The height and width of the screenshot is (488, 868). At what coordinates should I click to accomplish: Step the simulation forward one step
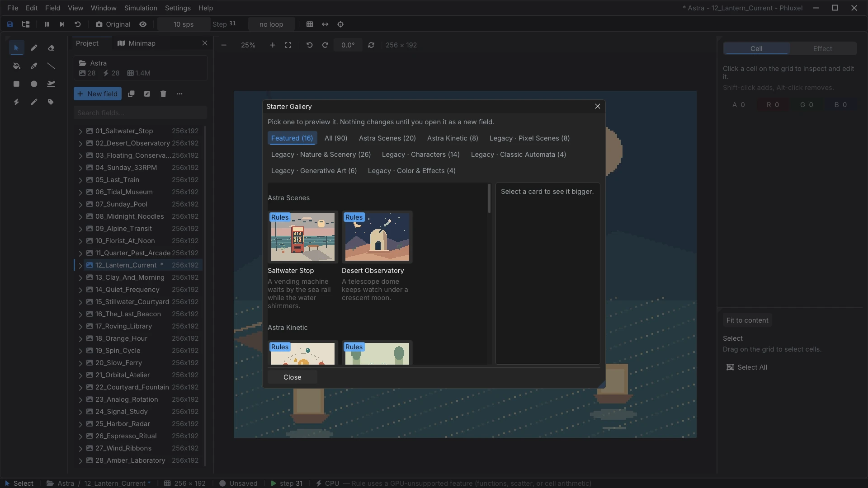pyautogui.click(x=62, y=24)
